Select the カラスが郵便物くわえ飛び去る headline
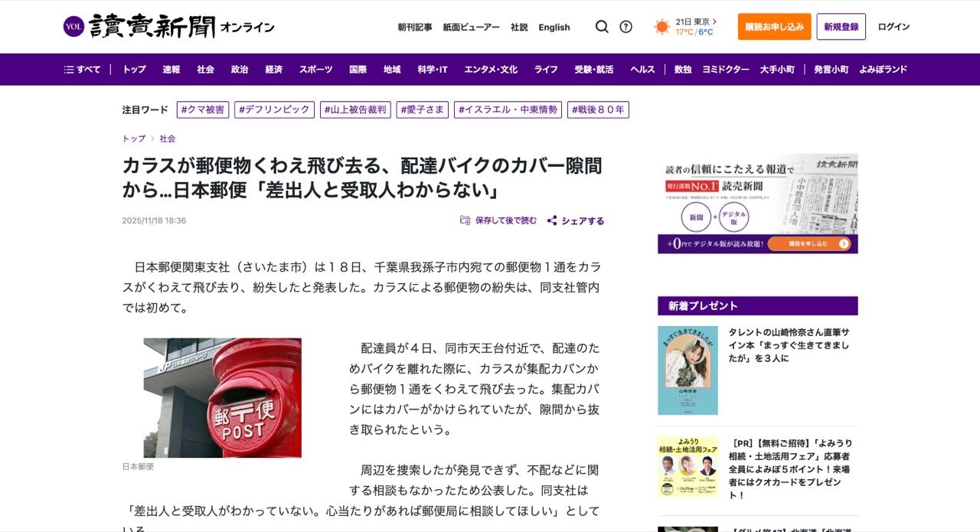 pyautogui.click(x=362, y=177)
